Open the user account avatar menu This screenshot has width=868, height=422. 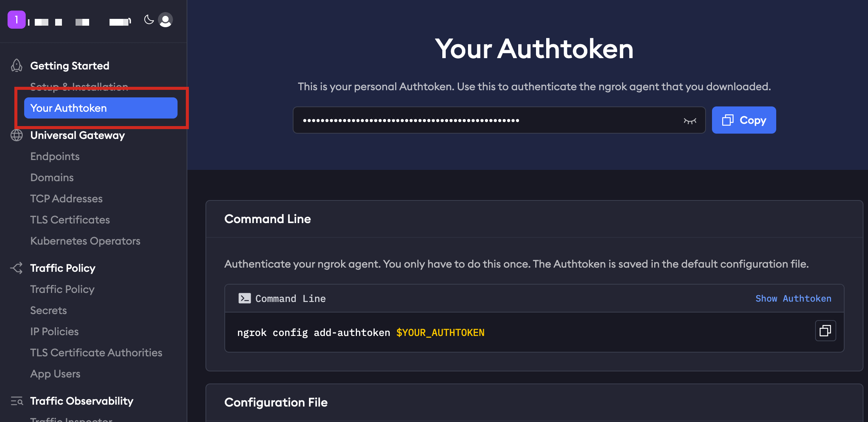[x=165, y=20]
